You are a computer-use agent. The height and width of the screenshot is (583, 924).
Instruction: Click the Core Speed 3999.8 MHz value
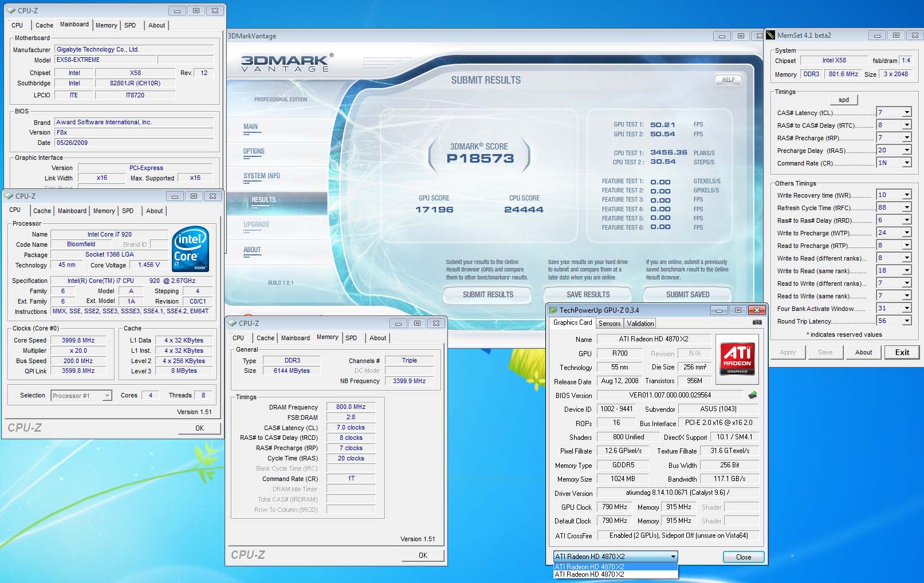click(x=78, y=340)
